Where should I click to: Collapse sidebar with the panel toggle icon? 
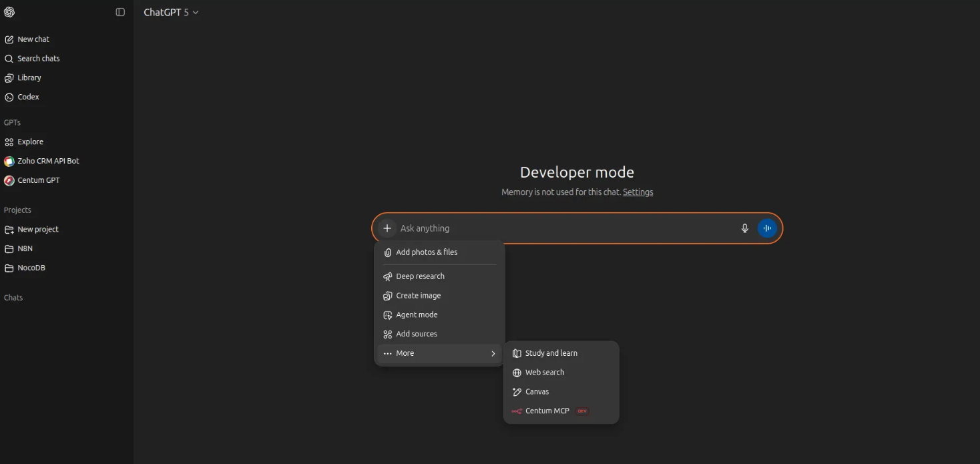[x=120, y=12]
